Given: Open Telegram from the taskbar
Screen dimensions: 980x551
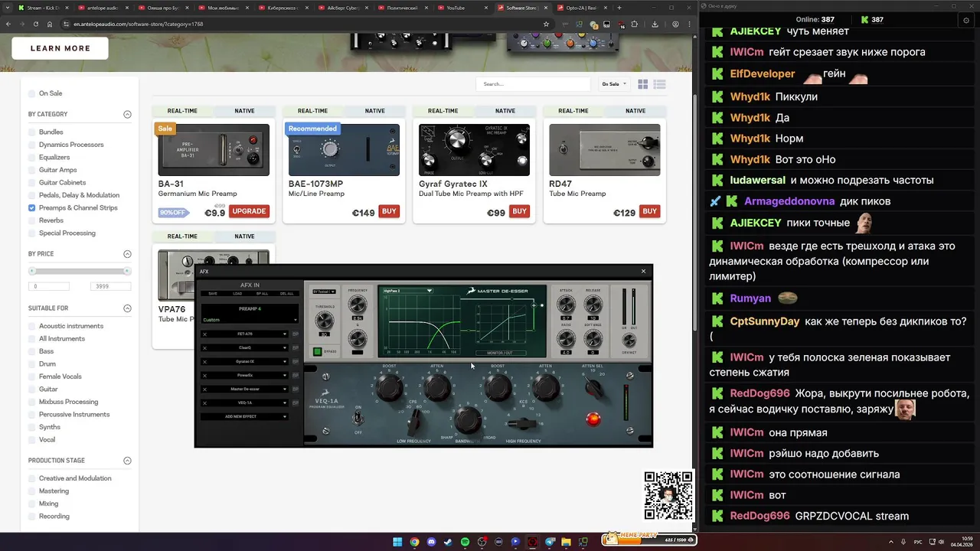Looking at the screenshot, I should pyautogui.click(x=549, y=542).
